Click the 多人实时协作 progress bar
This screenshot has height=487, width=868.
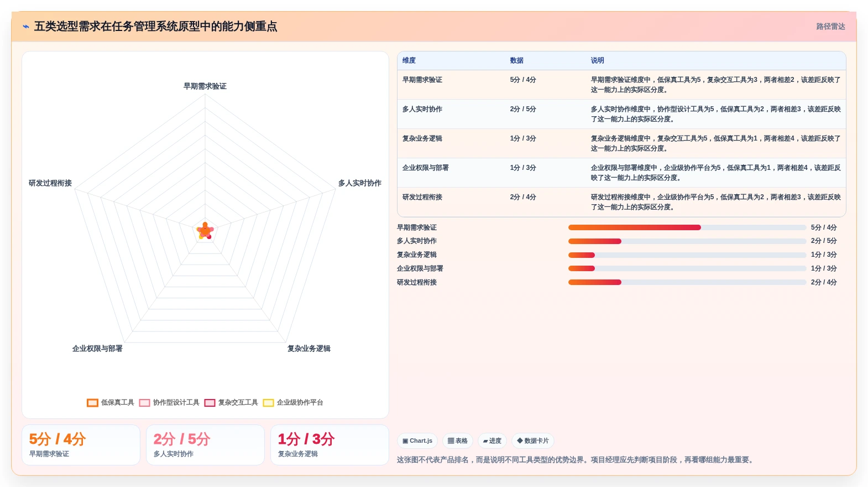(x=687, y=241)
